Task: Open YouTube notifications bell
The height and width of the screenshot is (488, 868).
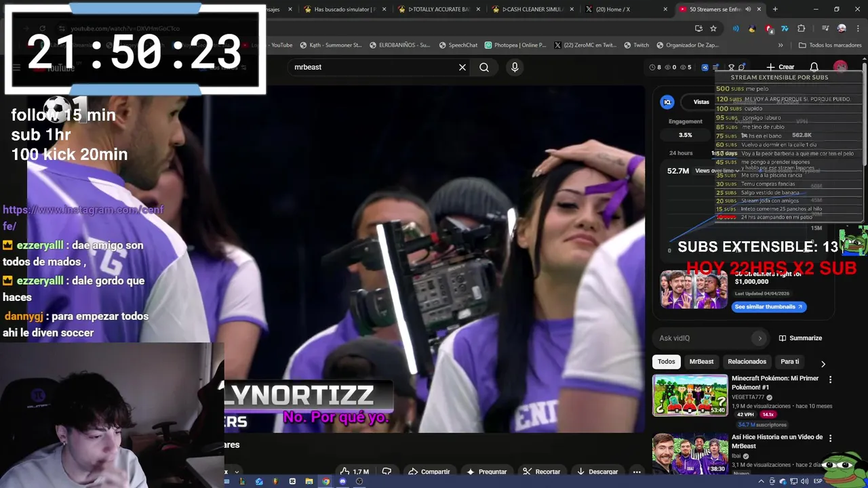Action: (x=814, y=67)
